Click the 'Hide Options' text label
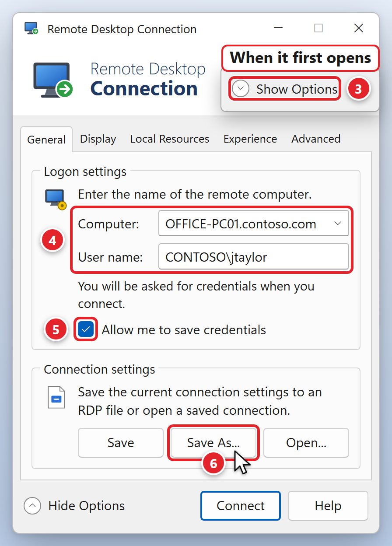The width and height of the screenshot is (392, 546). [x=87, y=506]
